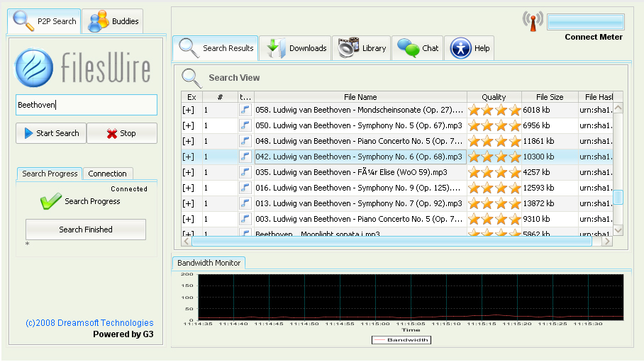Viewport: 644px width, 362px height.
Task: Click music note icon for 048 Piano Concerto
Action: coord(245,141)
